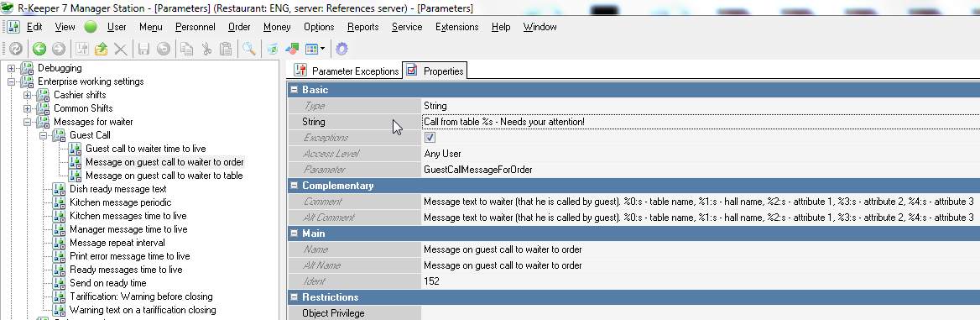
Task: Click the save floppy disk icon
Action: tap(143, 49)
